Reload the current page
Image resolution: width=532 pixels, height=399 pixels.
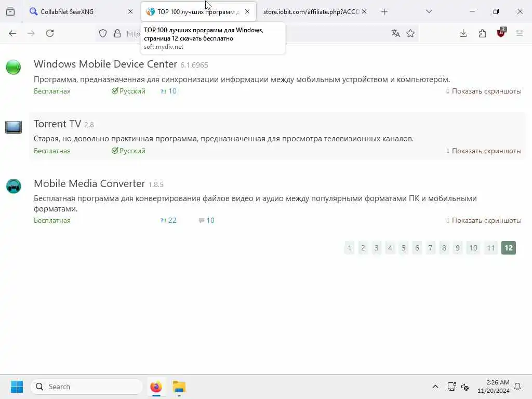coord(50,33)
